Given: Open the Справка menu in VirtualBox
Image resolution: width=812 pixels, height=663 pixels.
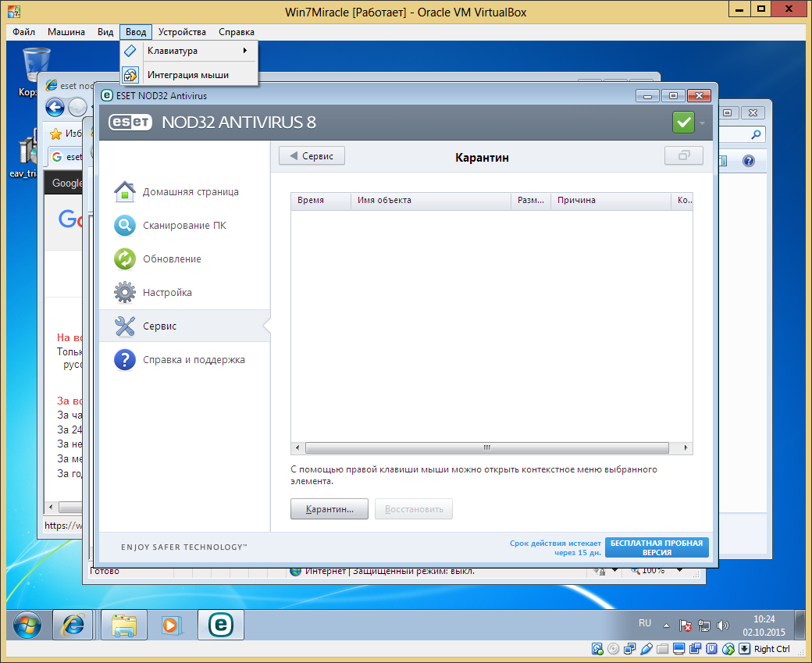Looking at the screenshot, I should click(x=236, y=31).
